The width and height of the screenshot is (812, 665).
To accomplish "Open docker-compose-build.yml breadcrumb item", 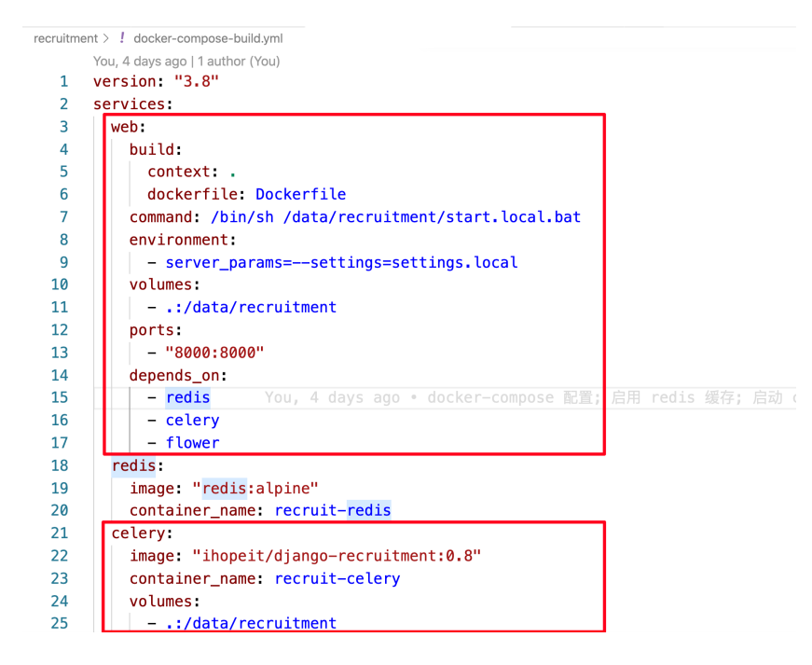I will tap(208, 38).
